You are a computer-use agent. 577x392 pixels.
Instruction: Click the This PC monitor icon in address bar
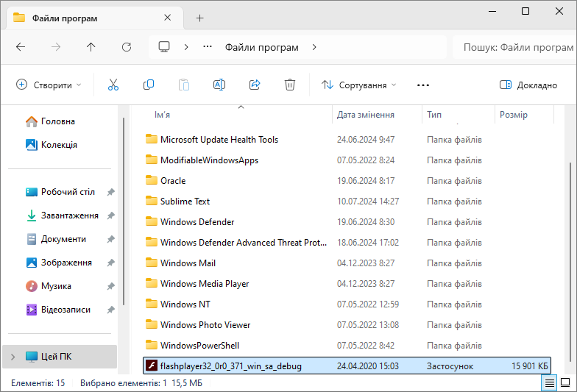coord(164,47)
